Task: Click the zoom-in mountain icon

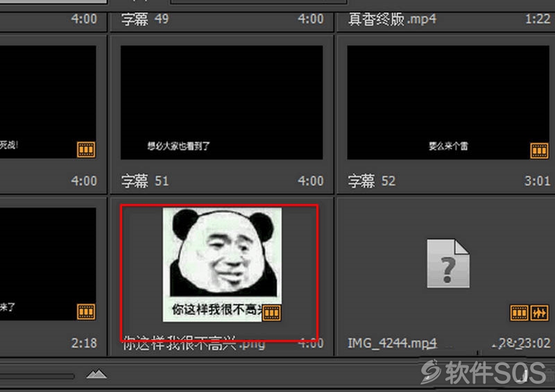Action: coord(96,374)
